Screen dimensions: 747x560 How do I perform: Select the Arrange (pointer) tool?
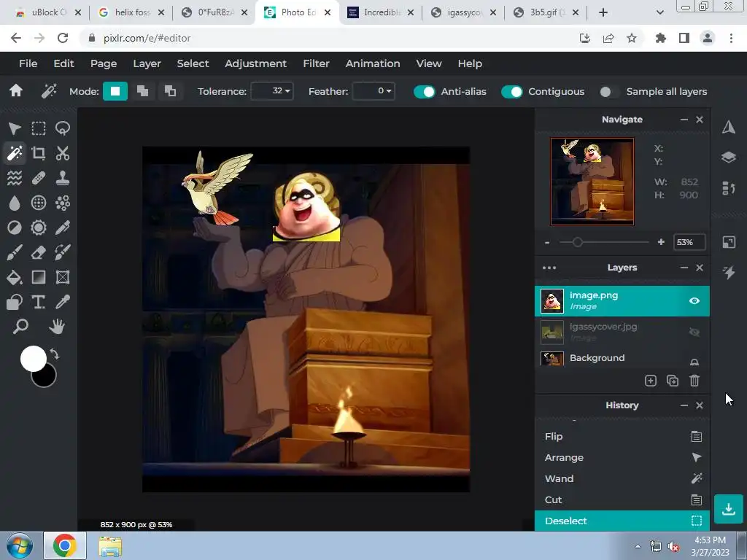click(x=15, y=128)
